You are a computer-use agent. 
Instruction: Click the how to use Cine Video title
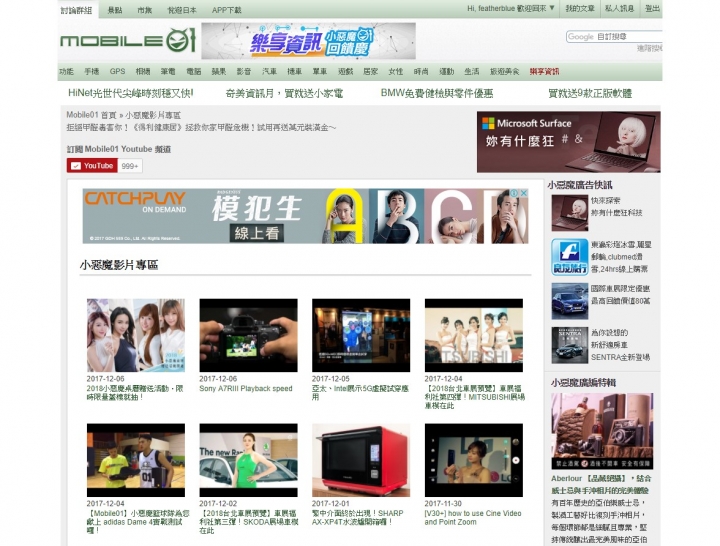[x=473, y=518]
